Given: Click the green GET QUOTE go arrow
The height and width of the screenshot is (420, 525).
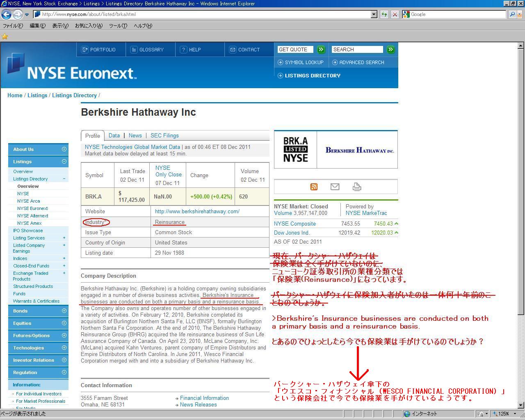Looking at the screenshot, I should coord(321,50).
